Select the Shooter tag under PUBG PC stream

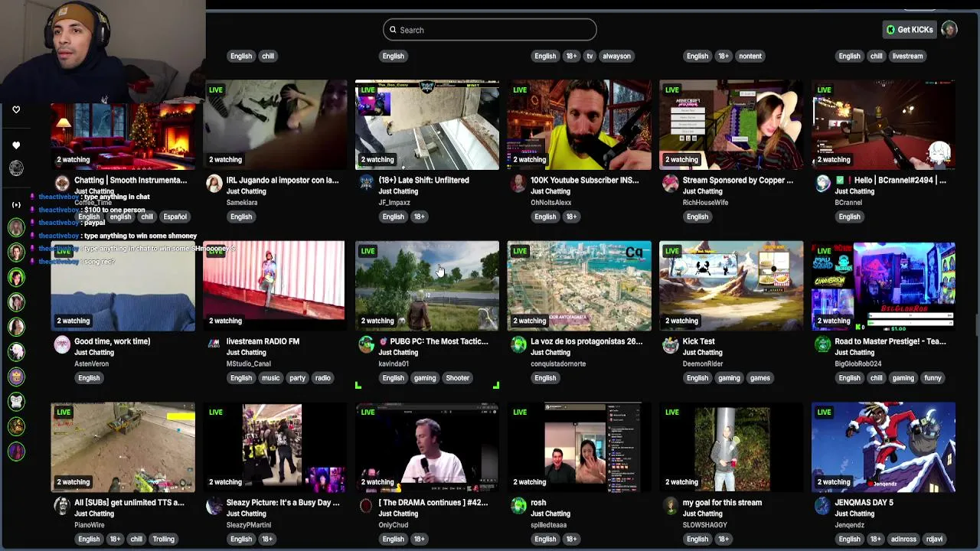[457, 378]
